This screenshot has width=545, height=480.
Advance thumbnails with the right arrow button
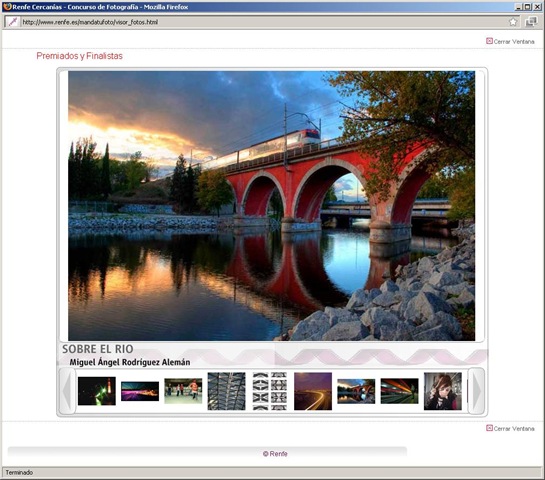click(477, 391)
